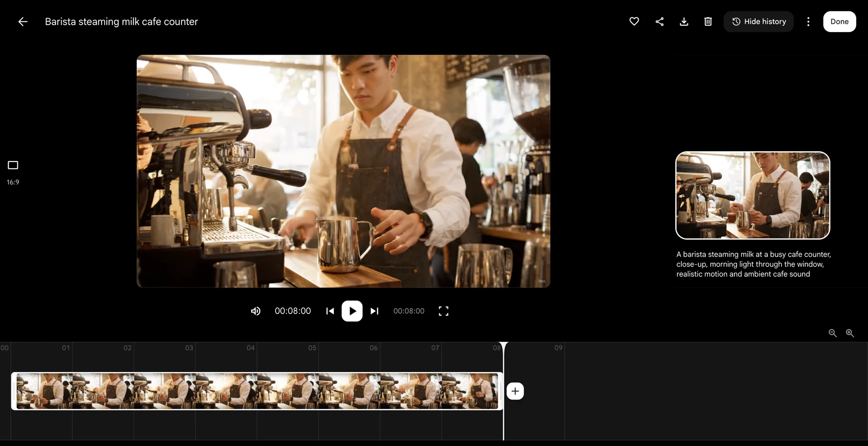Open the share options icon
The height and width of the screenshot is (446, 868).
pos(659,21)
